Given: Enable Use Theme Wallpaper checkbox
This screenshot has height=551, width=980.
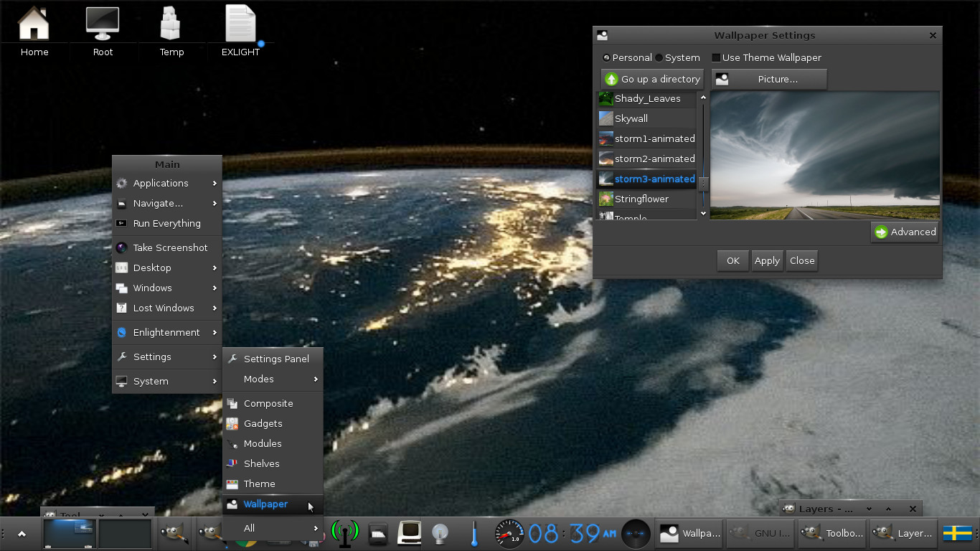Looking at the screenshot, I should pyautogui.click(x=716, y=57).
